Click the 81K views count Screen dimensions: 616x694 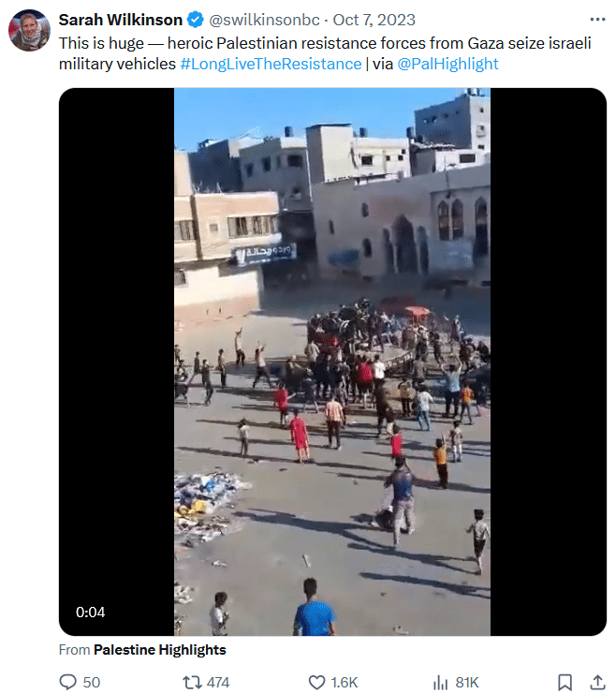[467, 682]
